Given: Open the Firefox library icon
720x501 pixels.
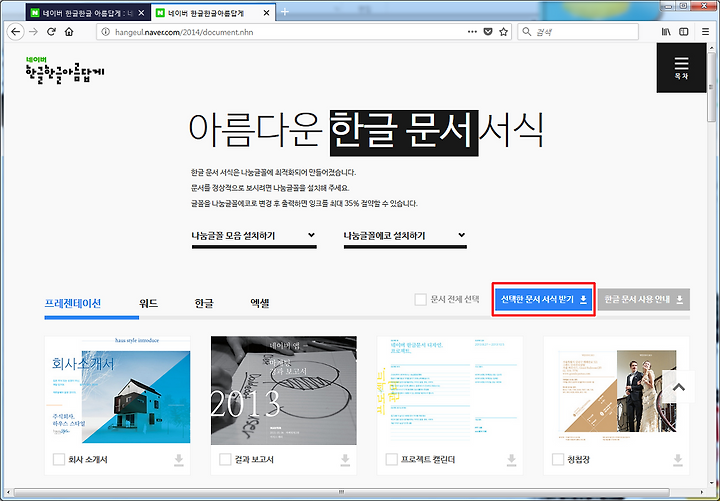Looking at the screenshot, I should 666,32.
